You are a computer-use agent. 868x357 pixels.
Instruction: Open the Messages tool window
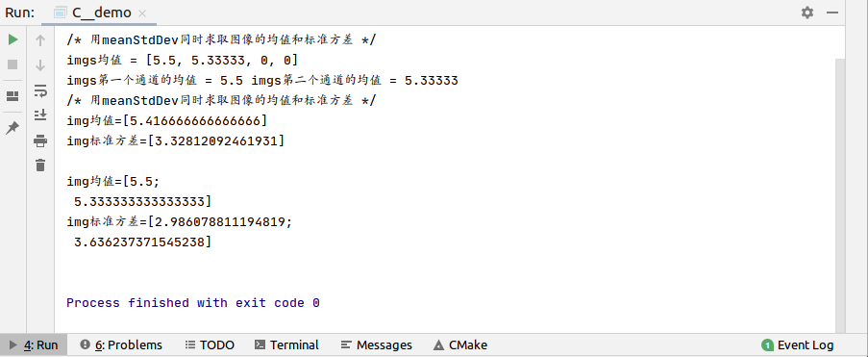(x=377, y=345)
